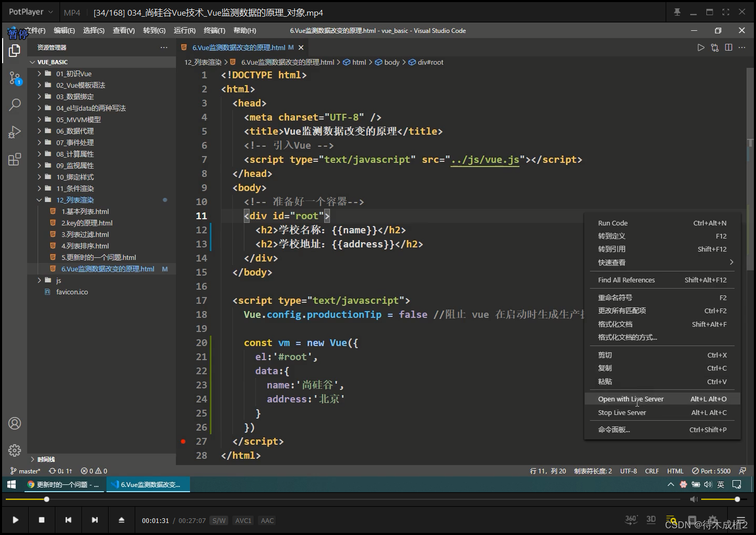Screen dimensions: 756x535
Task: Open file 3.列表过滤.html in explorer
Action: pos(85,234)
